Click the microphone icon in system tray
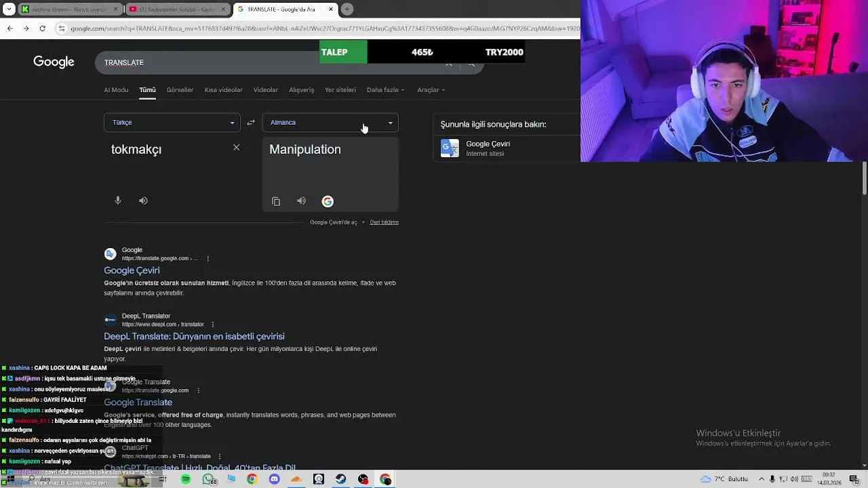This screenshot has height=488, width=868. 772,479
